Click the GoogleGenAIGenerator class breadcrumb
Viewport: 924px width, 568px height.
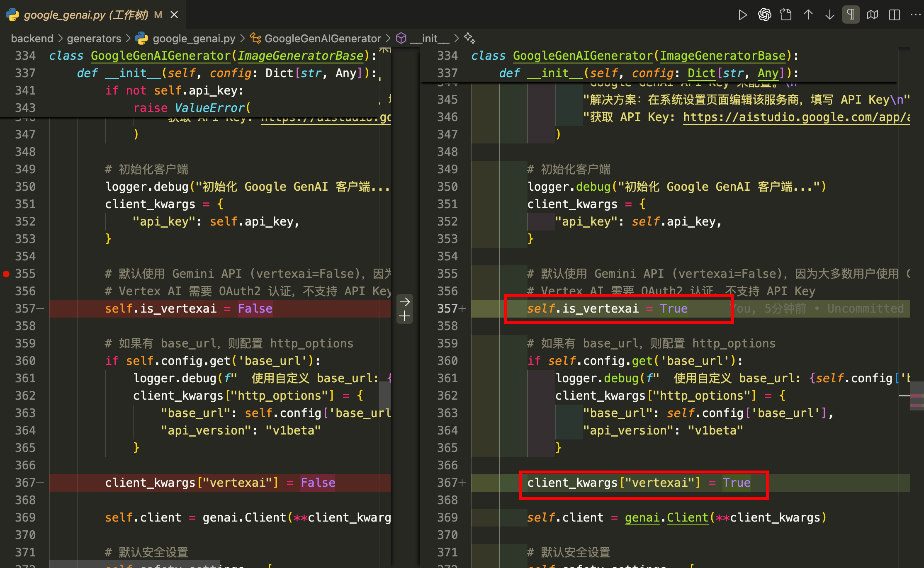pos(323,39)
